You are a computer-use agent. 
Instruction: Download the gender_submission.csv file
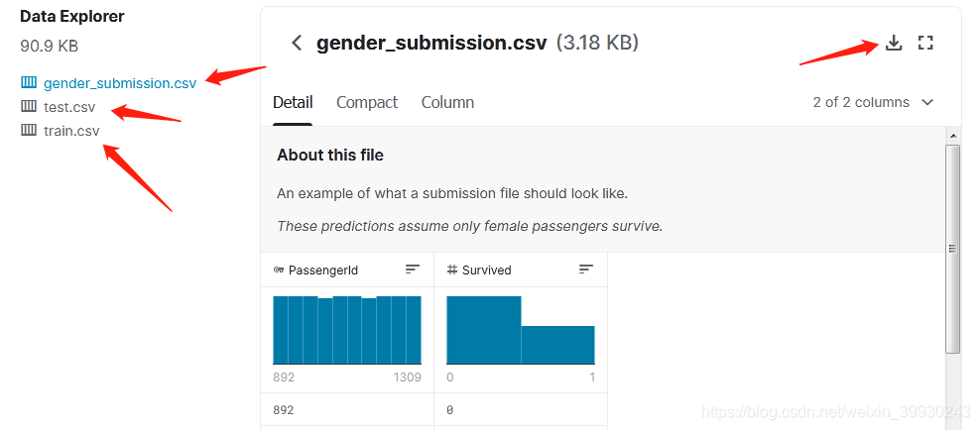895,43
